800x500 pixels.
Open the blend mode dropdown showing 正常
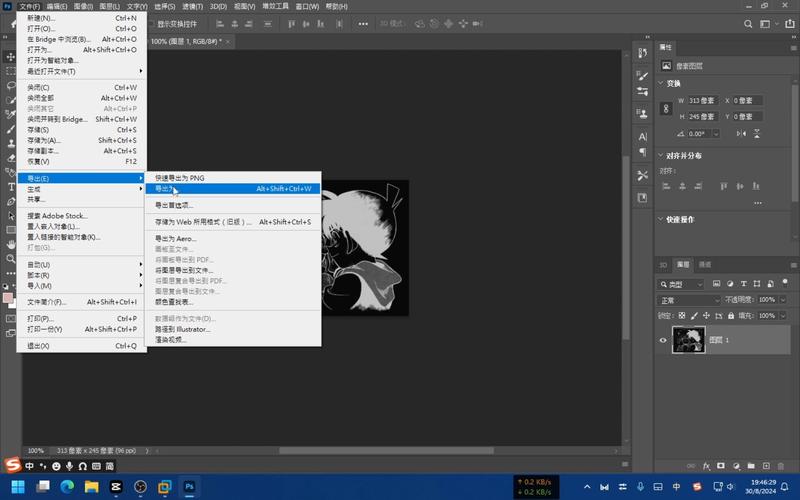[x=688, y=300]
